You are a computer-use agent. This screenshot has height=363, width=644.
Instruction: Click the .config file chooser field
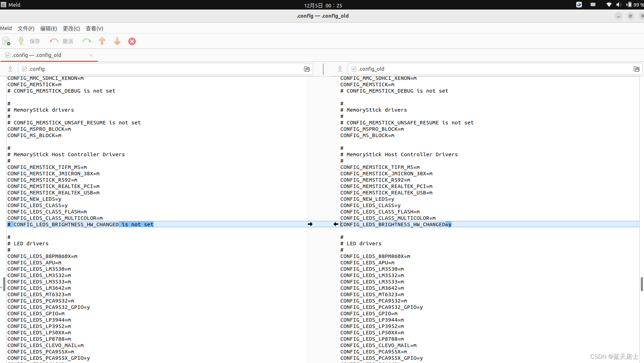pyautogui.click(x=166, y=69)
